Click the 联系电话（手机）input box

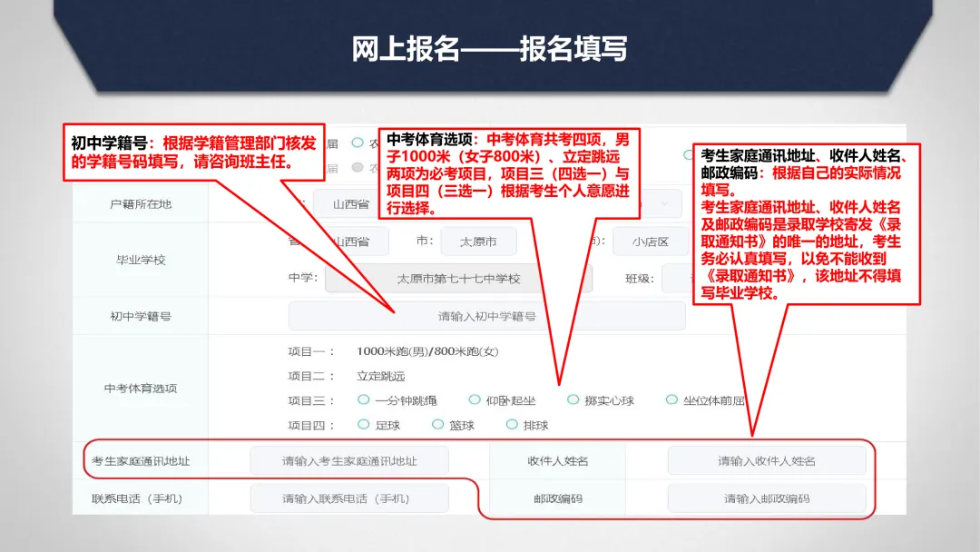click(349, 498)
